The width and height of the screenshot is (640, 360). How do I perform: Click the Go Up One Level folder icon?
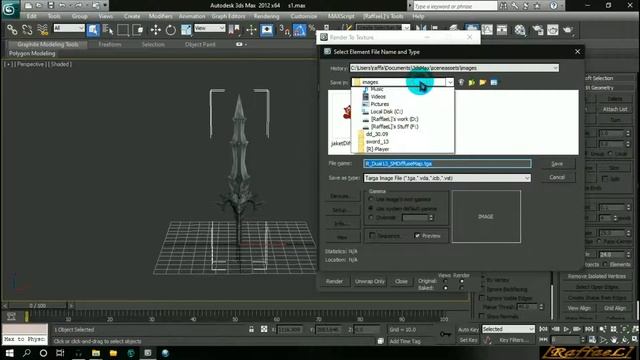coord(472,82)
